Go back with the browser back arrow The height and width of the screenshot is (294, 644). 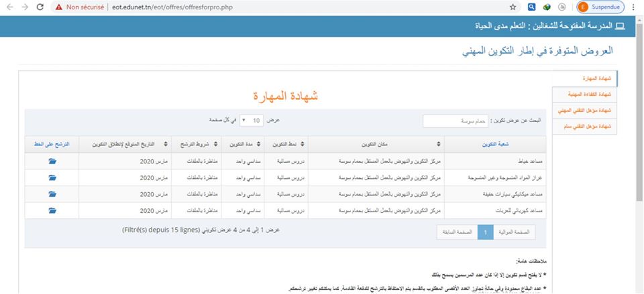pos(10,7)
